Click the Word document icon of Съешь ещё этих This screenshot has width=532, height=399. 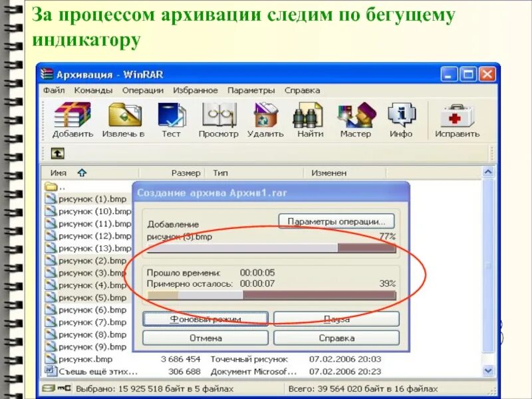click(51, 371)
